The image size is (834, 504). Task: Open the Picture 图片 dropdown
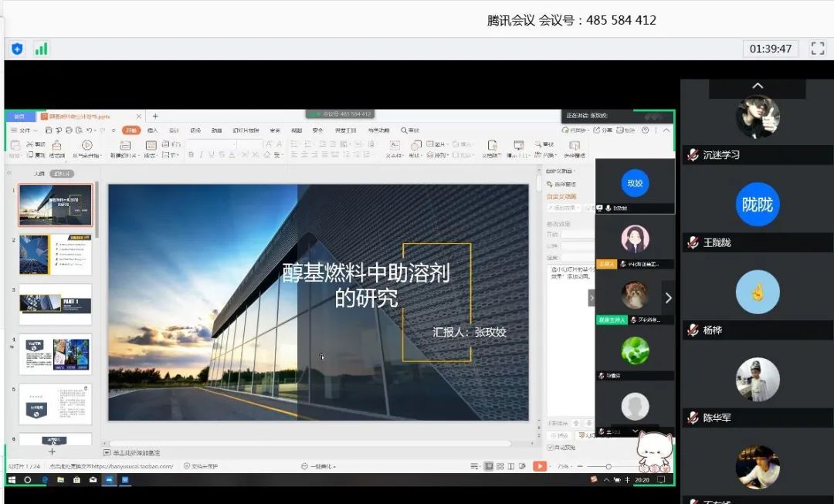point(436,144)
